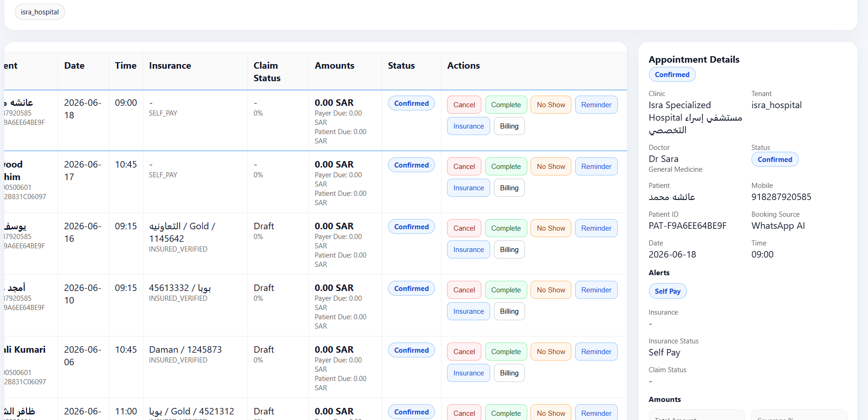Open Billing for 2026-06-18 appointment
The height and width of the screenshot is (420, 868).
(x=509, y=126)
